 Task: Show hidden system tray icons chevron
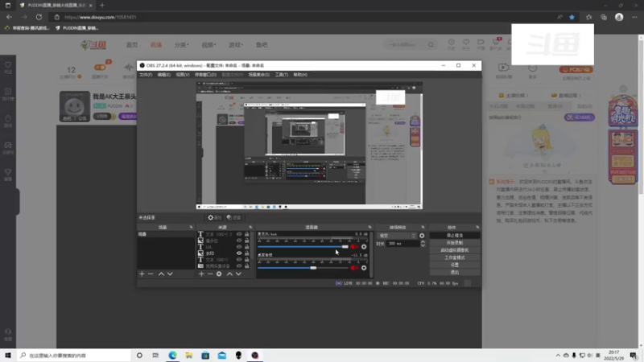[558, 356]
